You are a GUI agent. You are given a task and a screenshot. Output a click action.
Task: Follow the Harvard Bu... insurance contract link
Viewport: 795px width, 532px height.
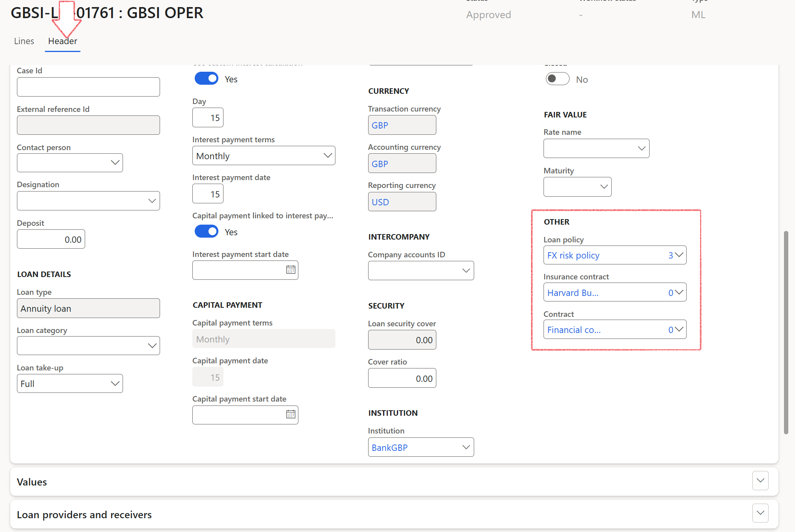pyautogui.click(x=573, y=293)
